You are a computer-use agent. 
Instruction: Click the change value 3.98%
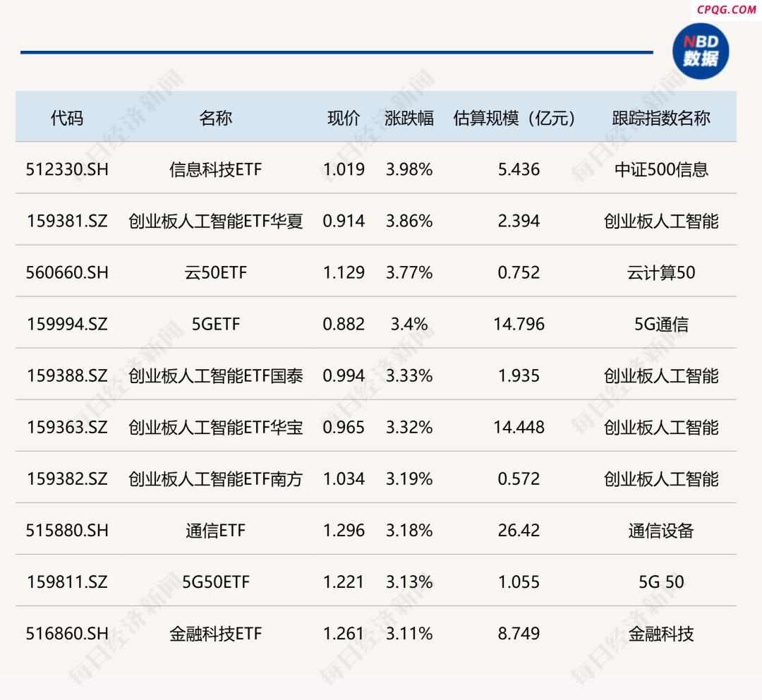pos(409,169)
